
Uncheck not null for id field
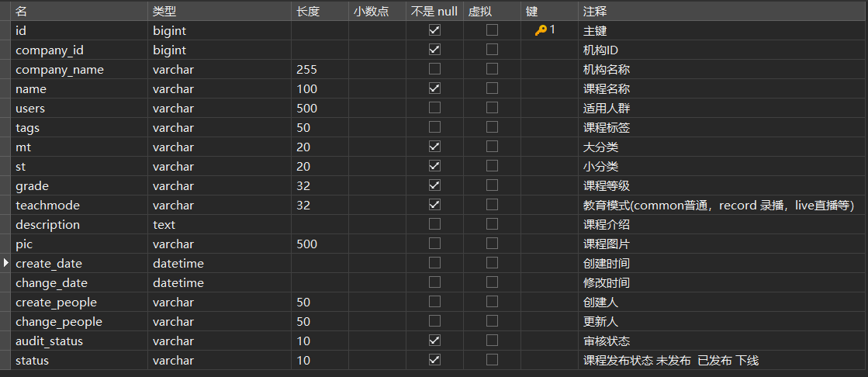(434, 30)
